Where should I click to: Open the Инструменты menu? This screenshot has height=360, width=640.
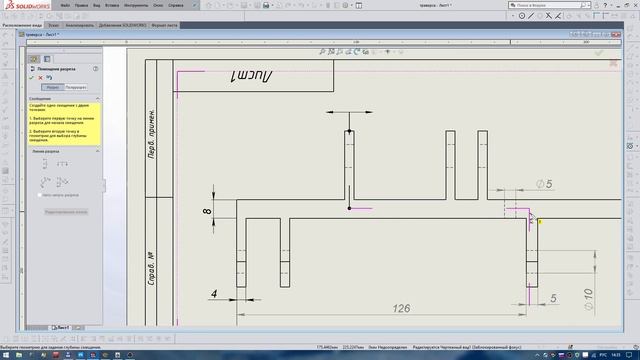(x=136, y=5)
